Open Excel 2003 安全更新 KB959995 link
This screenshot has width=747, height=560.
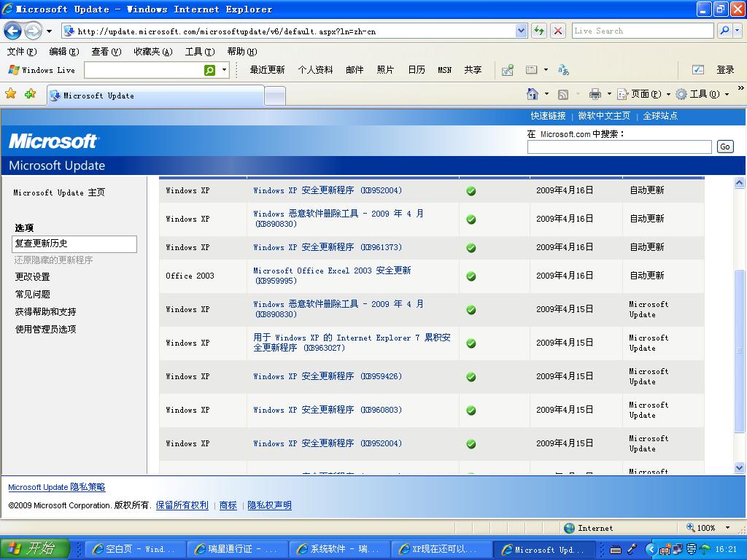click(332, 276)
